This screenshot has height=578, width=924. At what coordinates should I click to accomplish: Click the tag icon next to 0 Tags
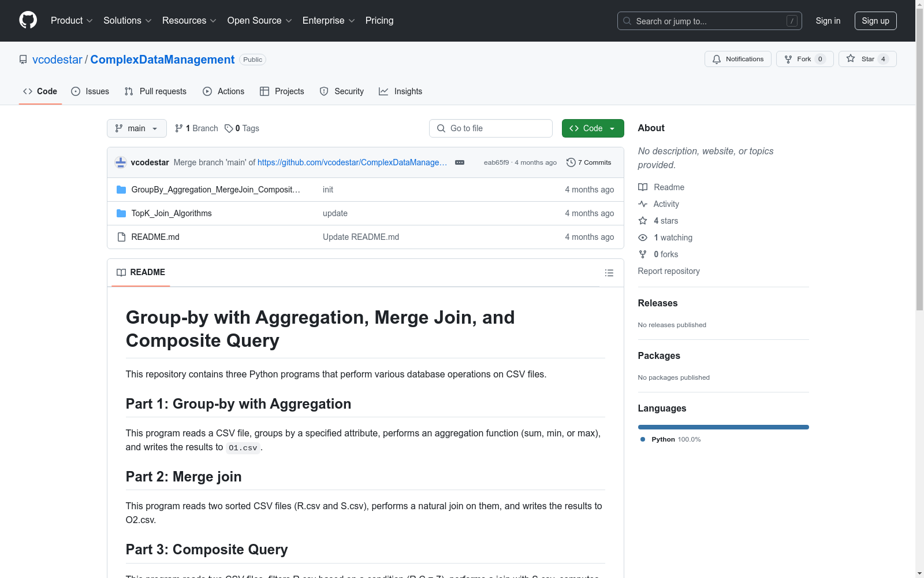(229, 128)
